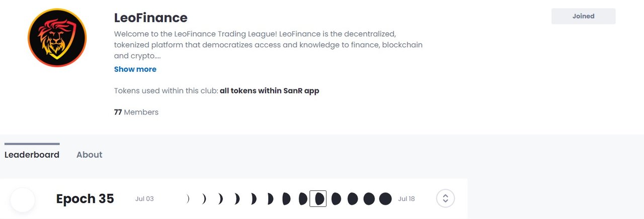Switch to the About tab
This screenshot has width=644, height=219.
[90, 155]
